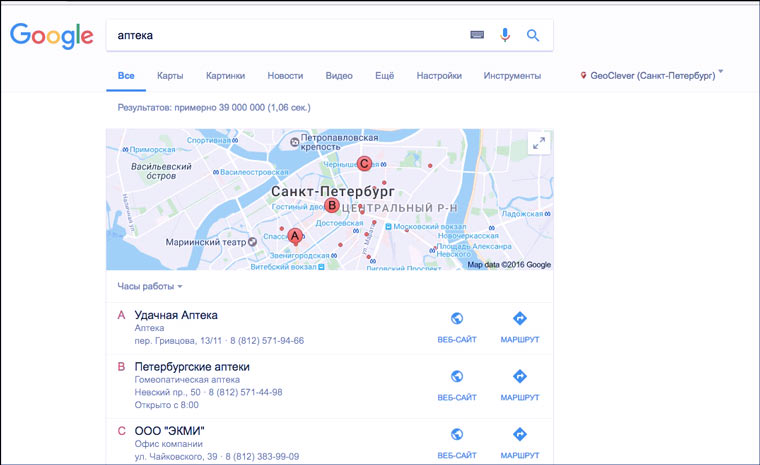Click the Google logo
The image size is (760, 465).
coord(51,35)
